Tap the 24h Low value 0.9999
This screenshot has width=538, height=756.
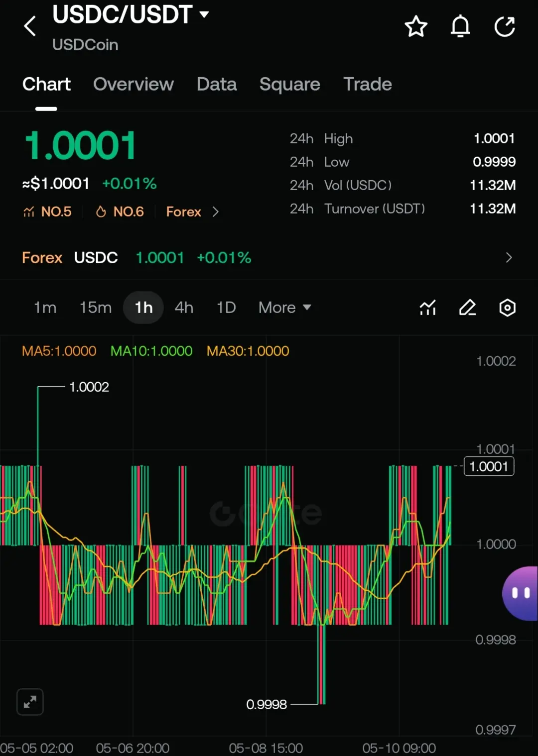(494, 162)
